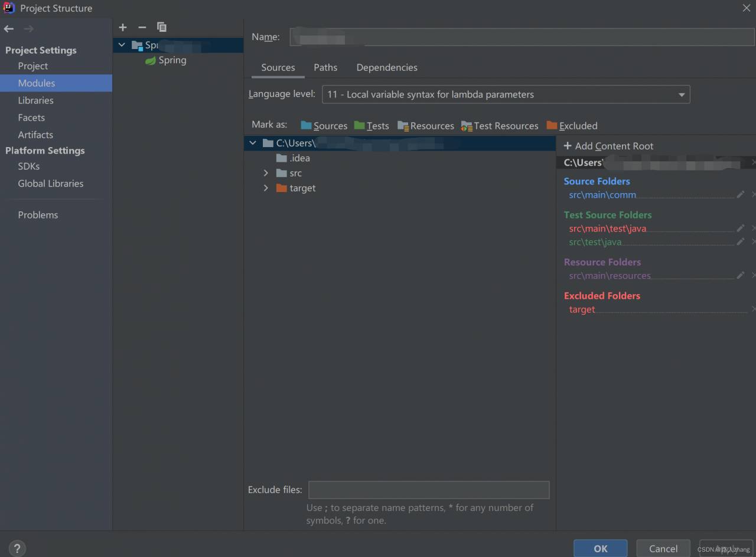Open the Problems section

pyautogui.click(x=38, y=215)
